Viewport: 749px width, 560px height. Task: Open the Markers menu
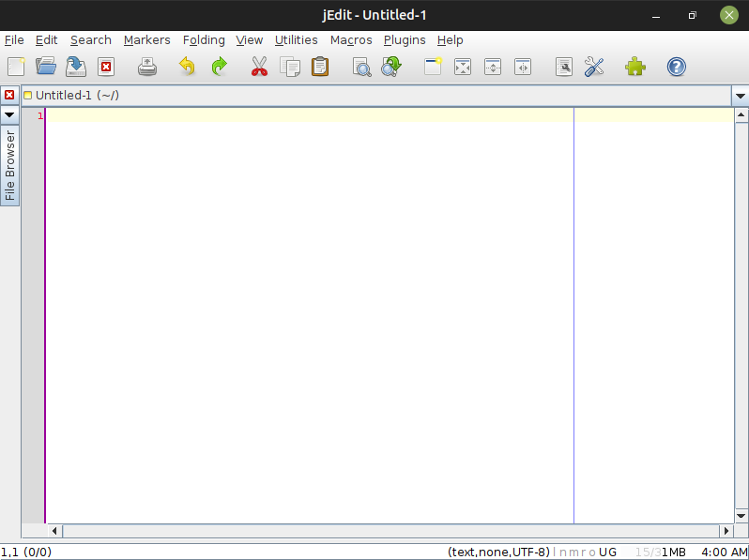[x=146, y=40]
